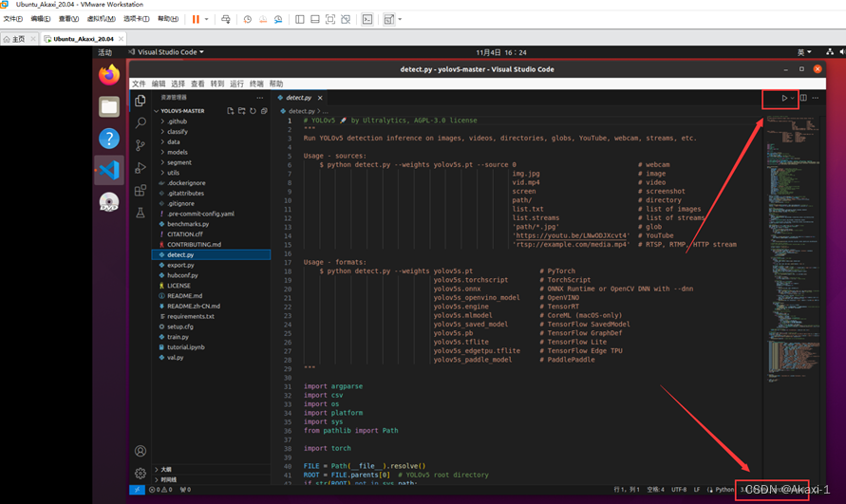Open the explorer panel's ellipsis menu
This screenshot has height=504, width=846.
[260, 98]
